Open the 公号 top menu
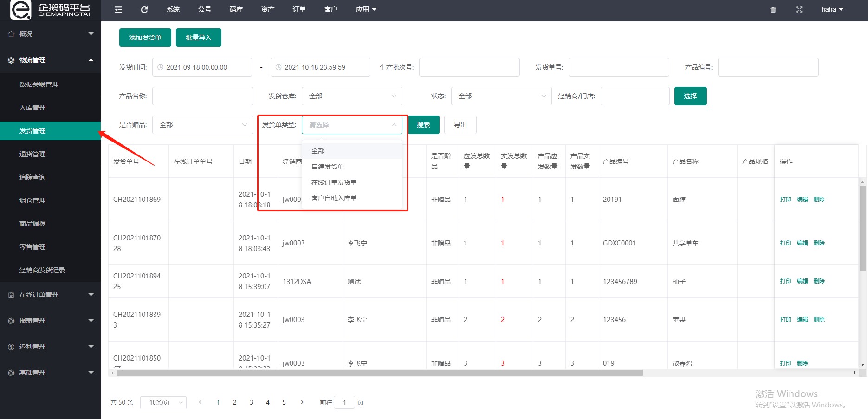 click(x=205, y=9)
